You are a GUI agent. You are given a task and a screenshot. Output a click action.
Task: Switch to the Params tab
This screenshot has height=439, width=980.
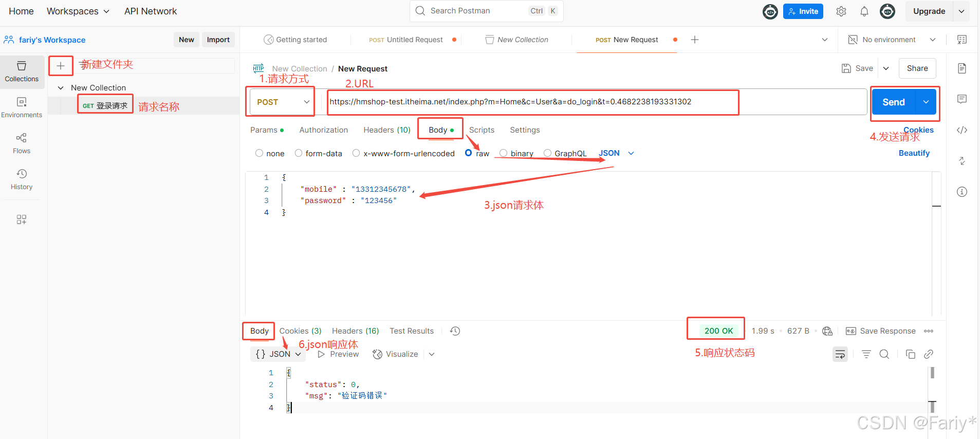pos(267,130)
